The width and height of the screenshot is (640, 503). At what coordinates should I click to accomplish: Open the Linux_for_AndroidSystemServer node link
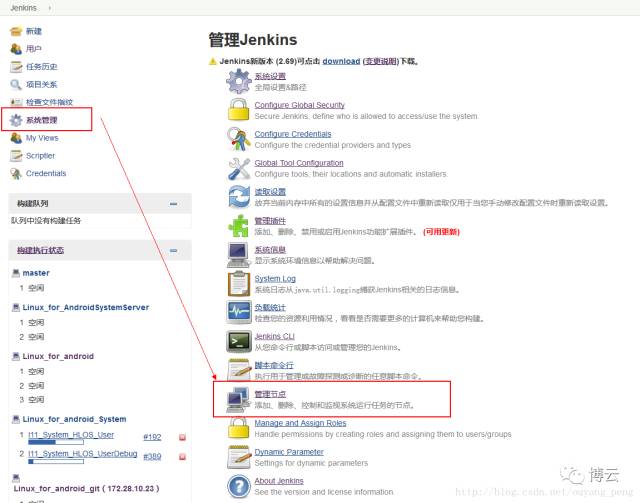(x=86, y=307)
